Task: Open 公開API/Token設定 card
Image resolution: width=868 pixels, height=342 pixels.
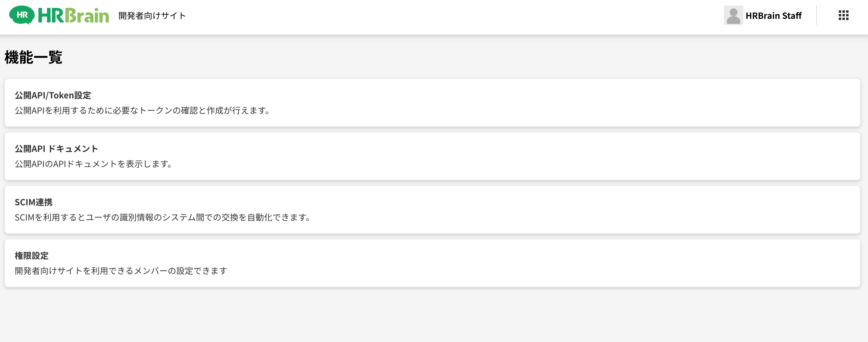Action: pos(432,103)
